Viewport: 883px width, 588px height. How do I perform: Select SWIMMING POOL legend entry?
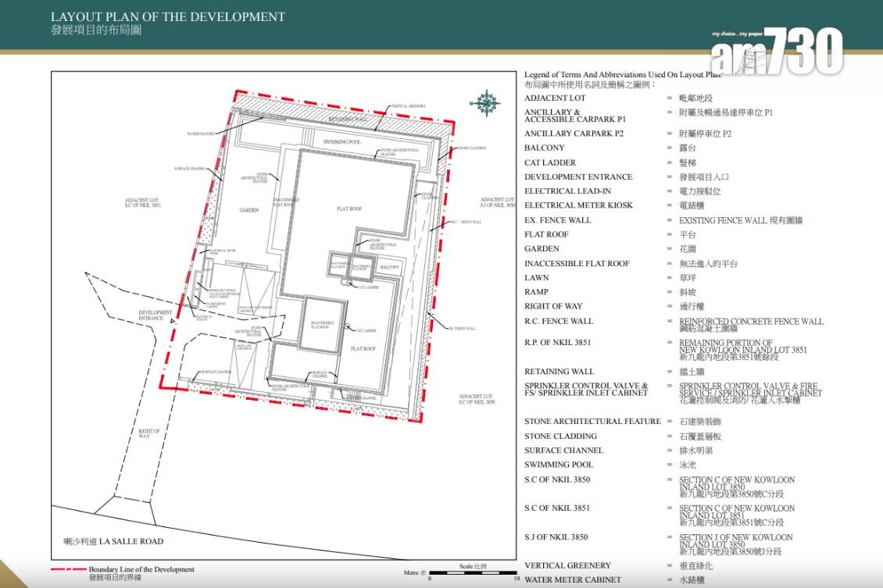coord(558,465)
